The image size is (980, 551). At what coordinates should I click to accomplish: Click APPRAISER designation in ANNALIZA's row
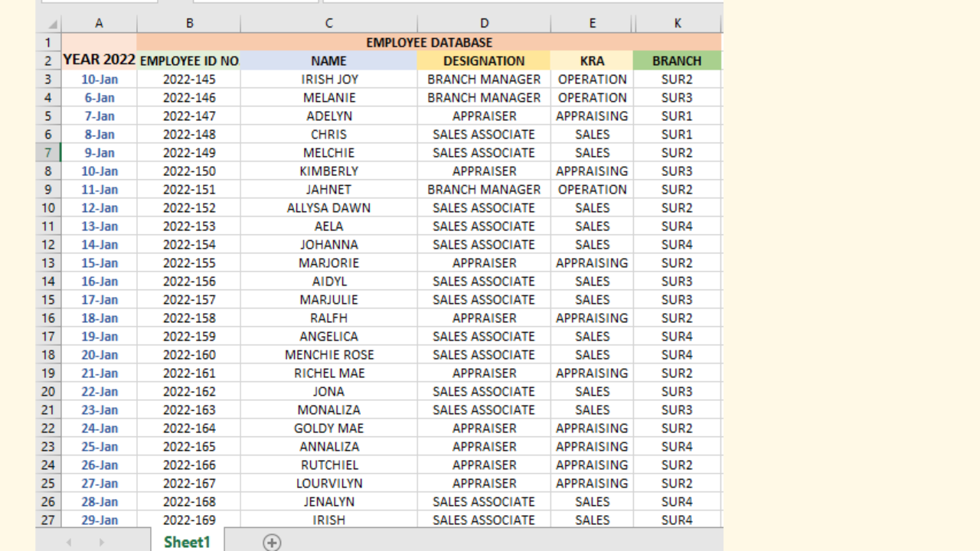(x=484, y=447)
